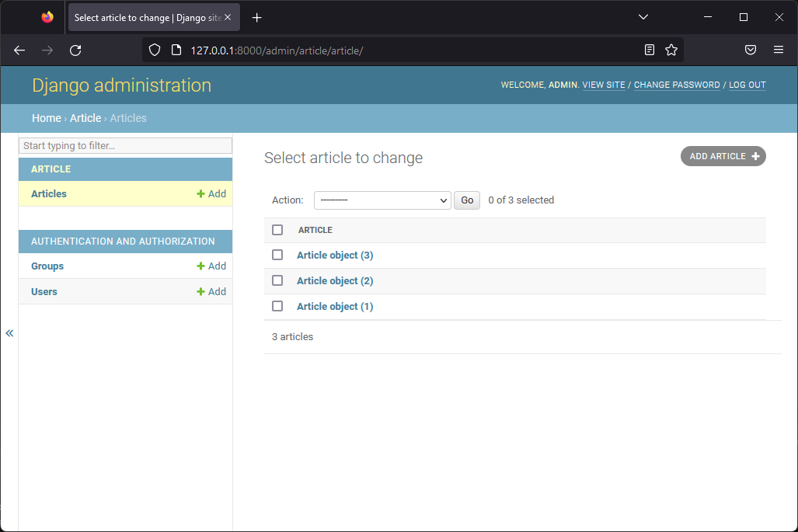Select the Article object (2) checkbox
798x532 pixels.
coord(277,280)
